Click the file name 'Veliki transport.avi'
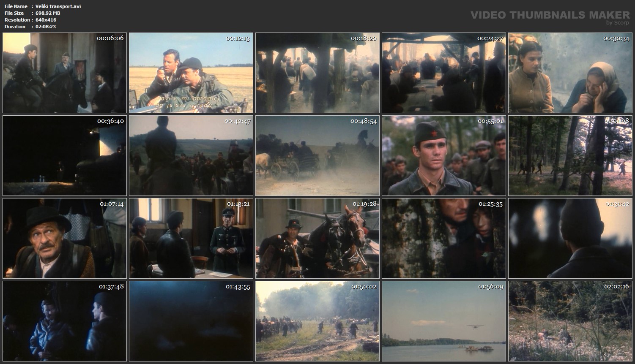635x364 pixels. (58, 6)
